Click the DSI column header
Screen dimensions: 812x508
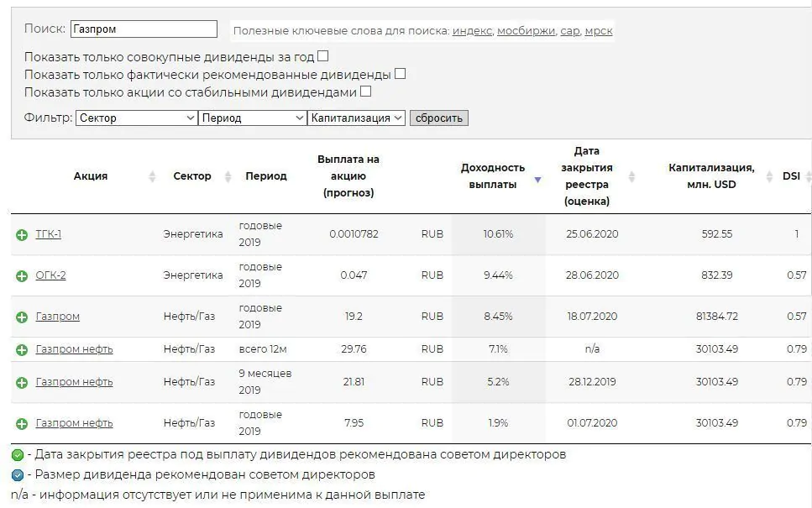791,176
